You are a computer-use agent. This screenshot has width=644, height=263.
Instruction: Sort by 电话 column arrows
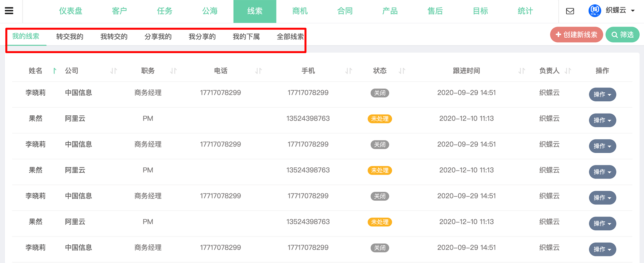259,71
